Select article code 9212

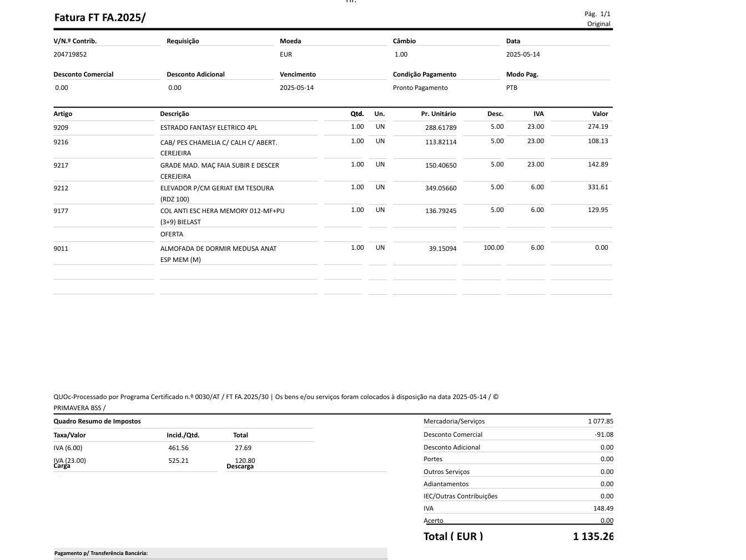[61, 188]
